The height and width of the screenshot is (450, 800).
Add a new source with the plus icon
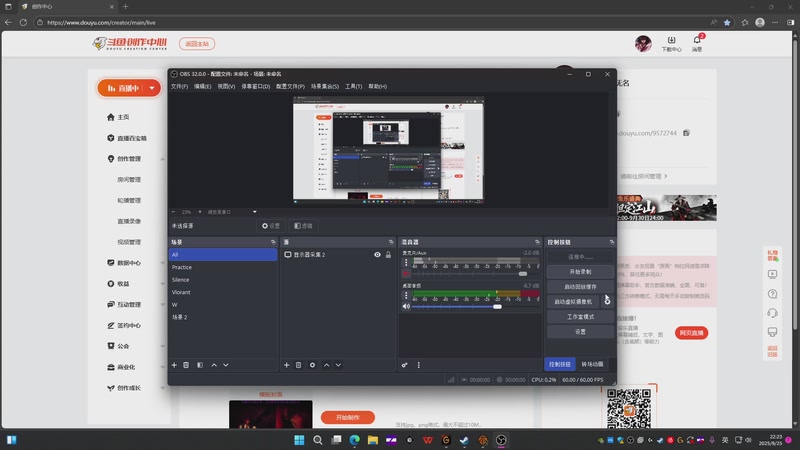(286, 365)
